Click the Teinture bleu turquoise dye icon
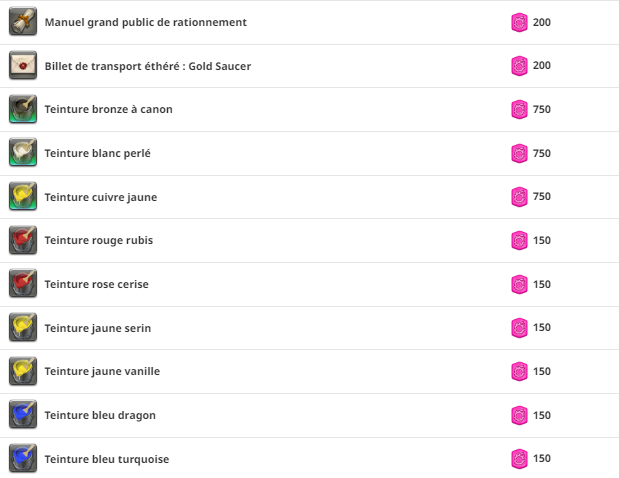The height and width of the screenshot is (478, 619). (23, 458)
